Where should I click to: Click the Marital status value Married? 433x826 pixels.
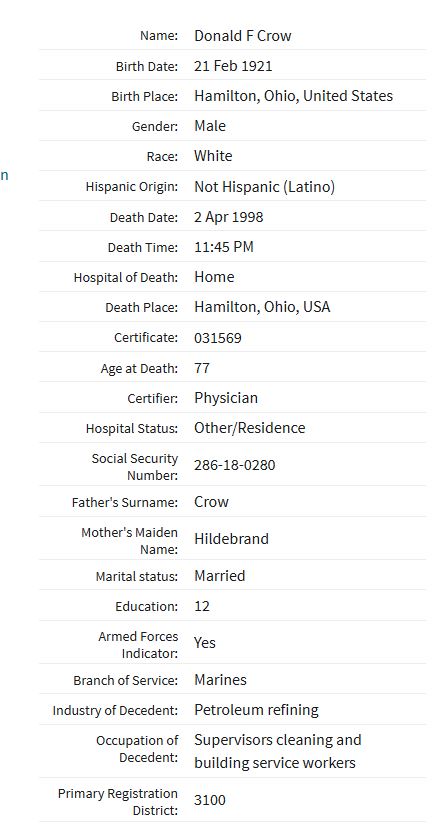pos(220,576)
